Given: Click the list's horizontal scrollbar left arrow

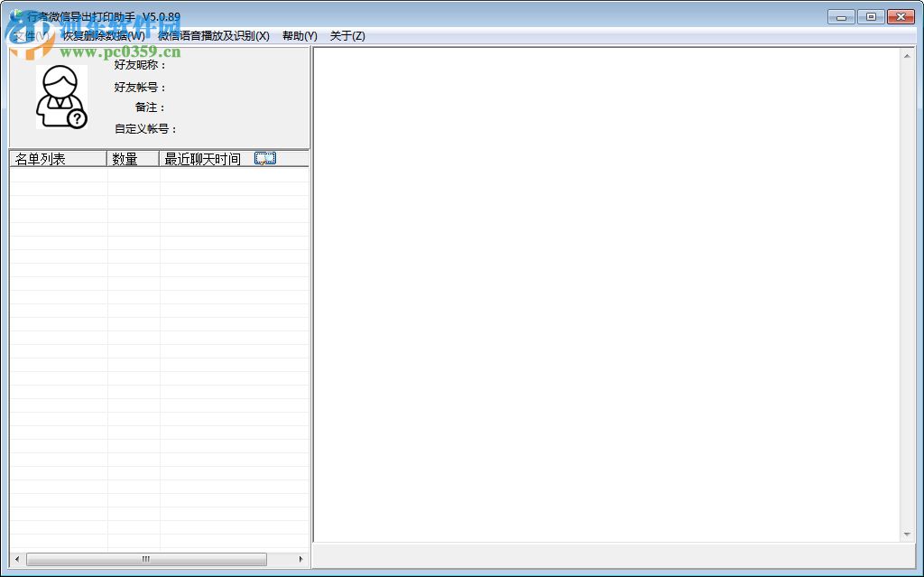Looking at the screenshot, I should [x=17, y=559].
